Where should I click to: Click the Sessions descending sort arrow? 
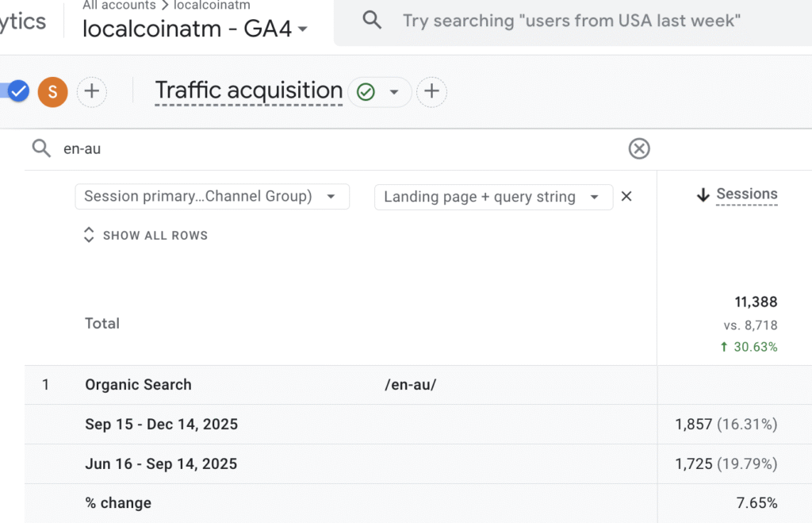pos(703,195)
